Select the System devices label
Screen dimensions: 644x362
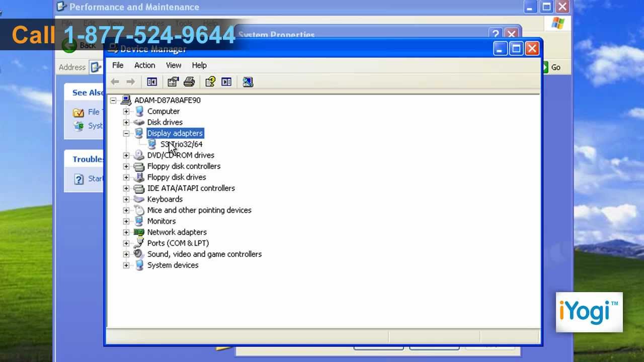[173, 265]
